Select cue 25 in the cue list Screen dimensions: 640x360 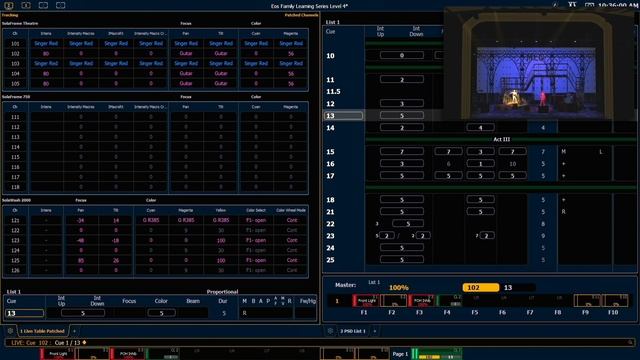pos(330,260)
